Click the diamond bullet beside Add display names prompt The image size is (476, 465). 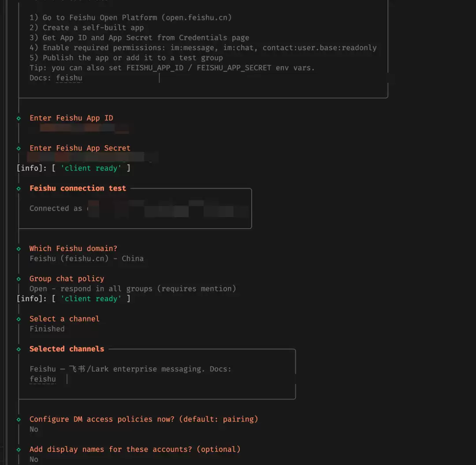[x=19, y=450]
